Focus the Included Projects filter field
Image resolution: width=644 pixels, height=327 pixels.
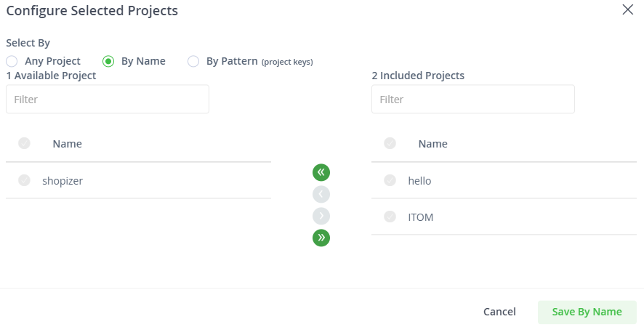[x=473, y=99]
